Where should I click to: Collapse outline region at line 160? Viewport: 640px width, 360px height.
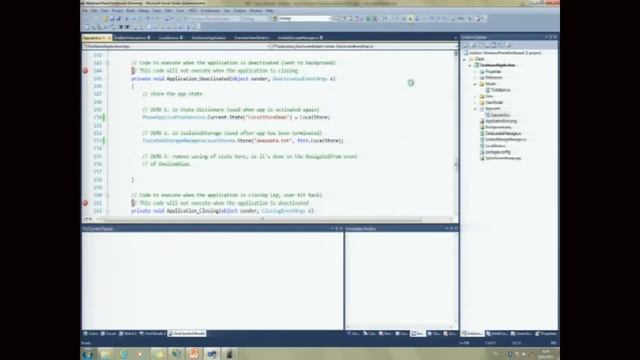click(108, 195)
